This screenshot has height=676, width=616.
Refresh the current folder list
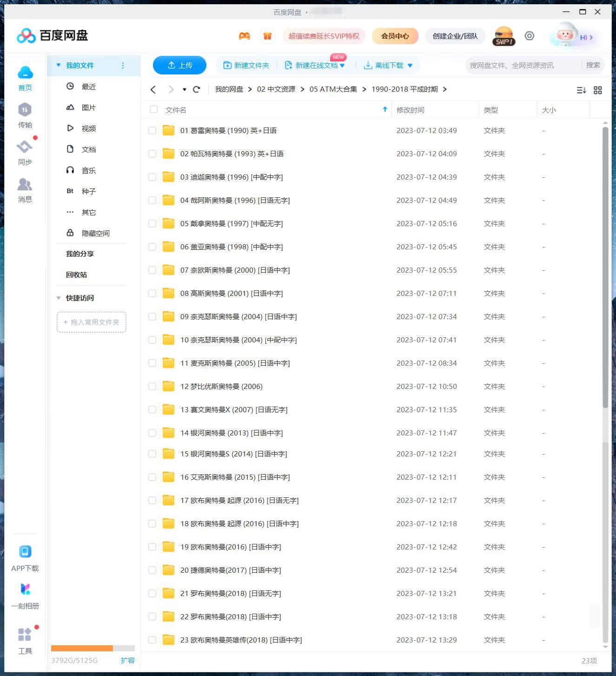197,89
